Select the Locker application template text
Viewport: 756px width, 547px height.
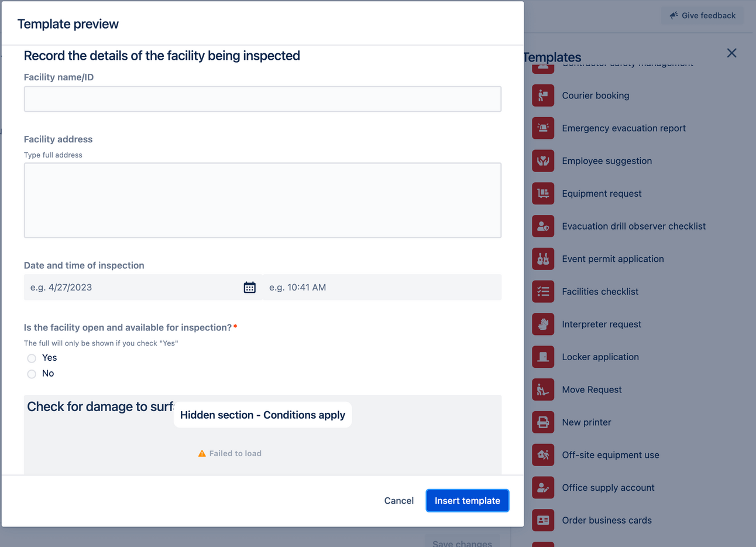coord(600,357)
